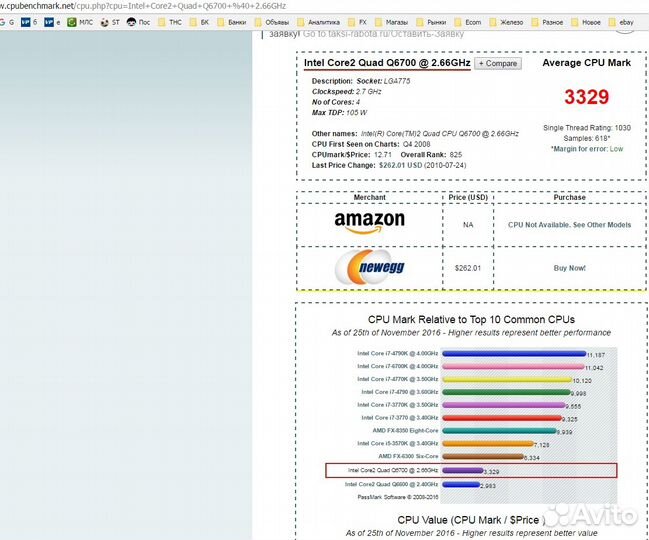
Task: Click the 'Intel Core2 Quad Q6700 @ 2.66GHz' heading
Action: [x=387, y=63]
